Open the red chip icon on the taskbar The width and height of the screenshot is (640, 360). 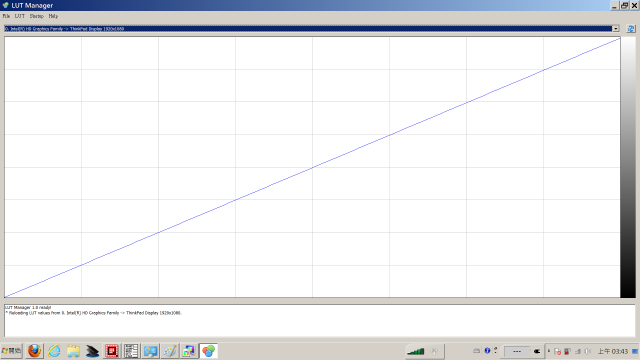pos(112,351)
